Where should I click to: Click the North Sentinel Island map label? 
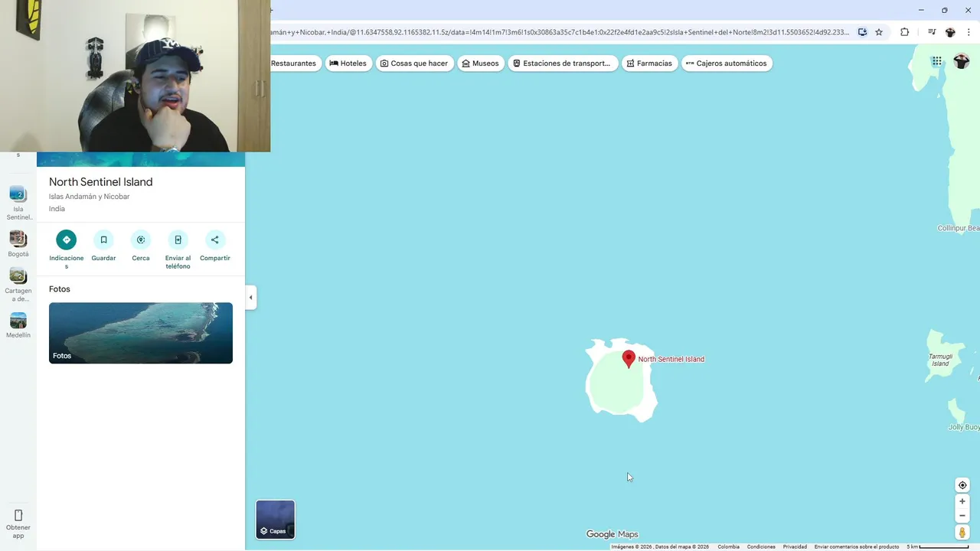(x=671, y=359)
